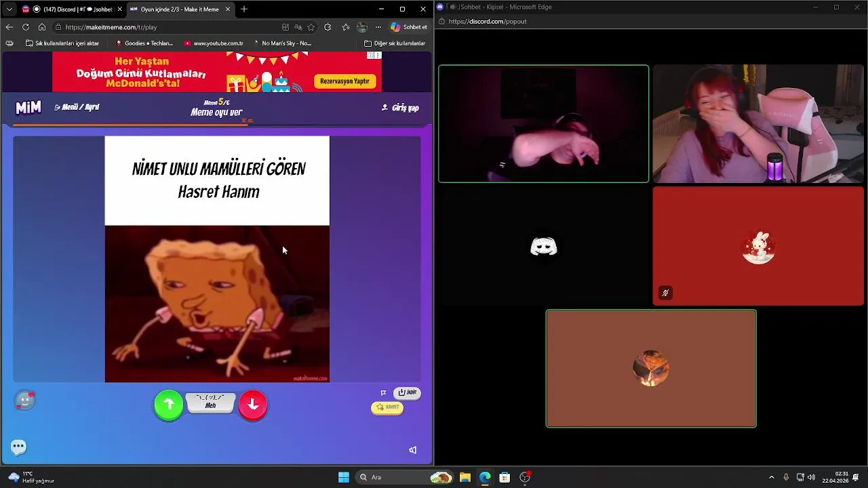The height and width of the screenshot is (488, 868).
Task: Click the SpongeBob meme image
Action: [x=217, y=304]
